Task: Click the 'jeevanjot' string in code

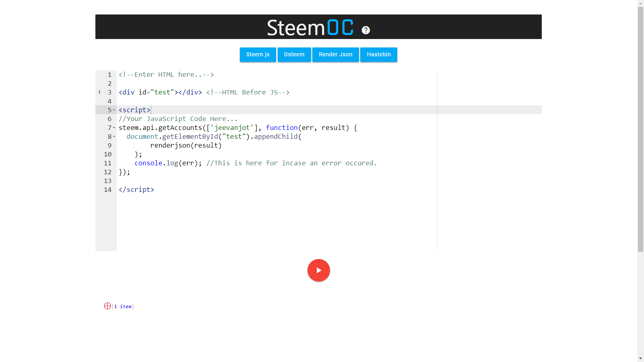Action: [x=232, y=128]
